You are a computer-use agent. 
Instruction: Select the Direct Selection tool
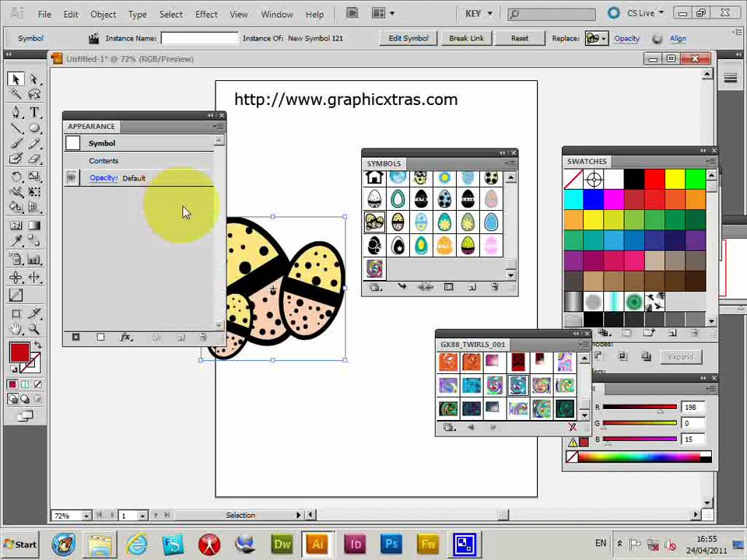tap(33, 79)
